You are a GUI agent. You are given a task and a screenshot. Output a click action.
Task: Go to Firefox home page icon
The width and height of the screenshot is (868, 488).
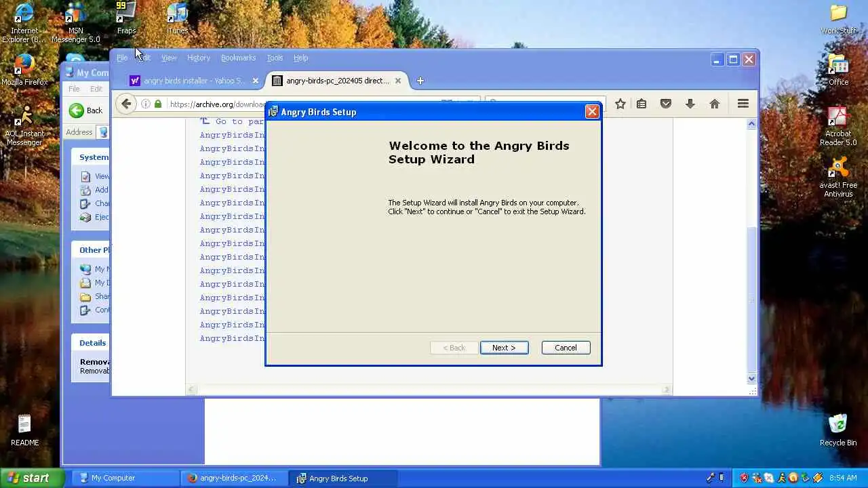[x=714, y=104]
